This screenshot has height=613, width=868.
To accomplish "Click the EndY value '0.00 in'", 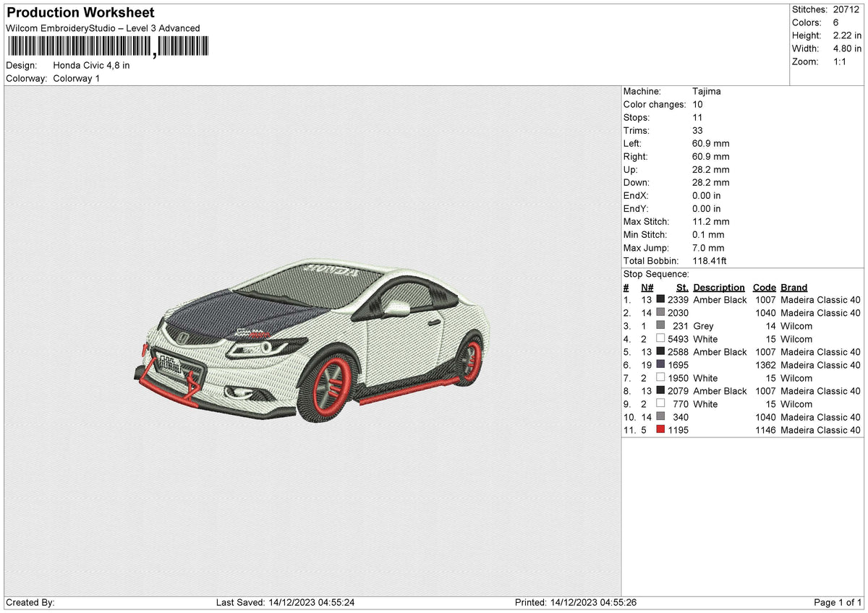I will click(707, 208).
